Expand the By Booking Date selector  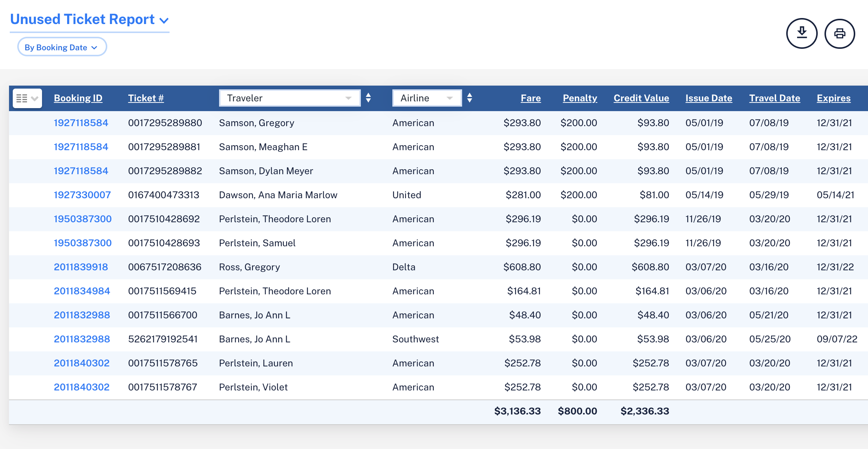62,47
